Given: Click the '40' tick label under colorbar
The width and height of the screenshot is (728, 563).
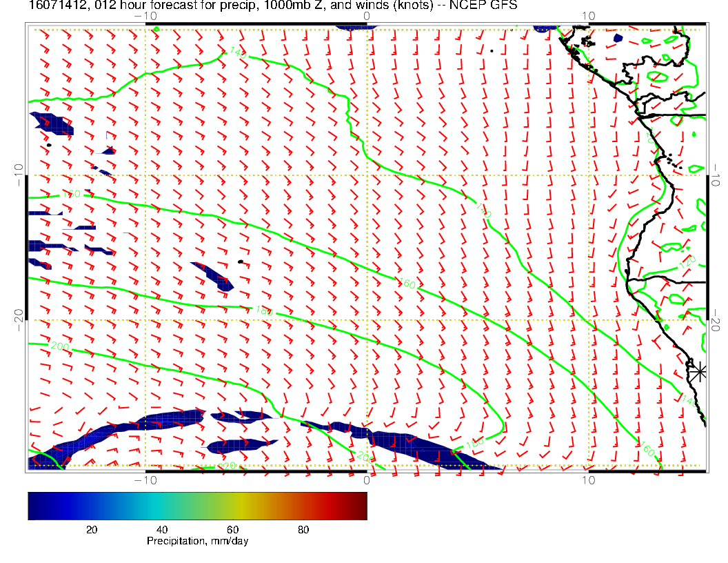Looking at the screenshot, I should pos(161,530).
